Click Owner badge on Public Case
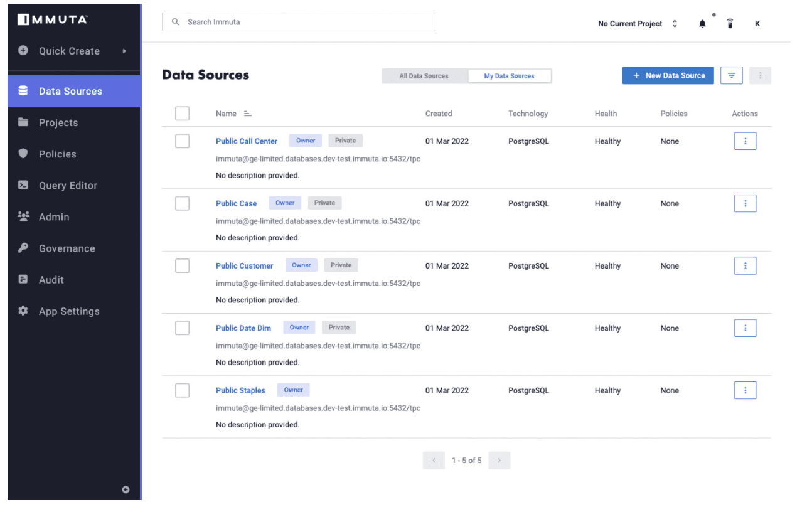Image resolution: width=812 pixels, height=517 pixels. click(x=285, y=203)
